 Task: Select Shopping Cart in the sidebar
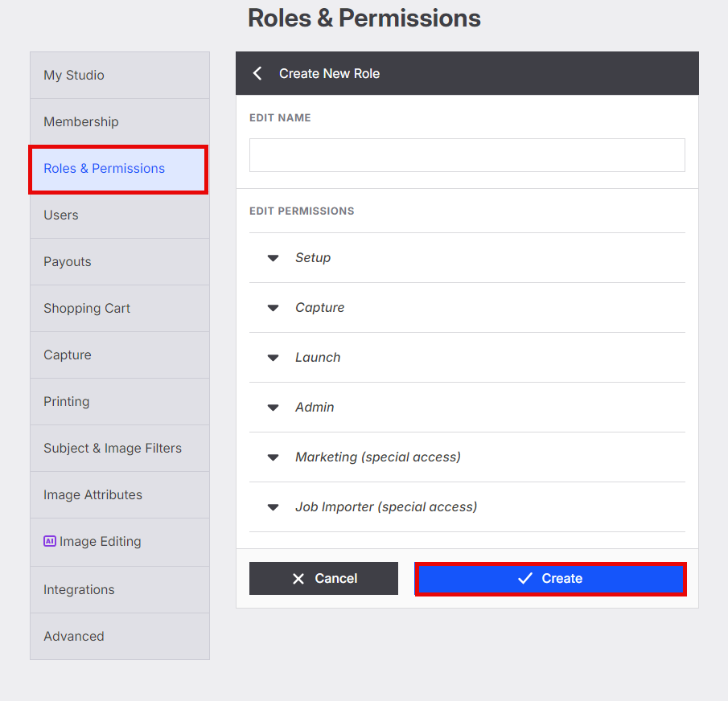(x=120, y=309)
